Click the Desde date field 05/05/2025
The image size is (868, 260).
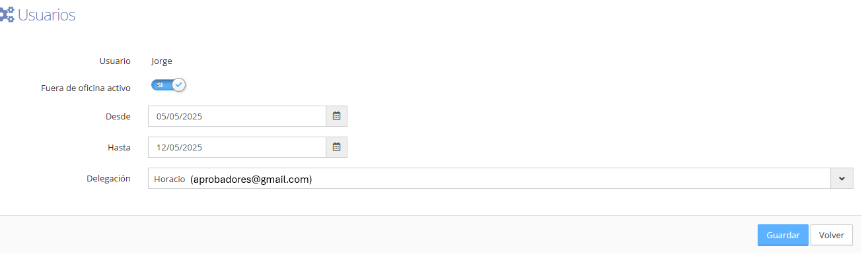pos(237,116)
